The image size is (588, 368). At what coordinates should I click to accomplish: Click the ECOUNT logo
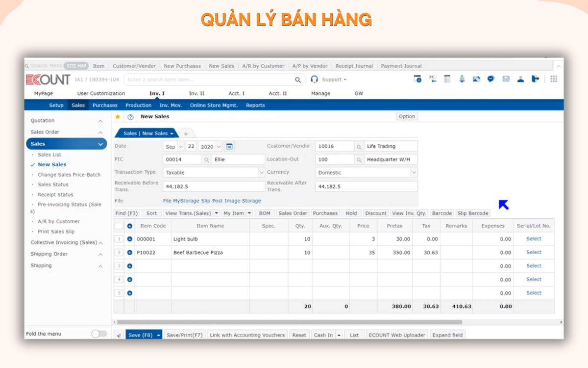click(x=48, y=79)
